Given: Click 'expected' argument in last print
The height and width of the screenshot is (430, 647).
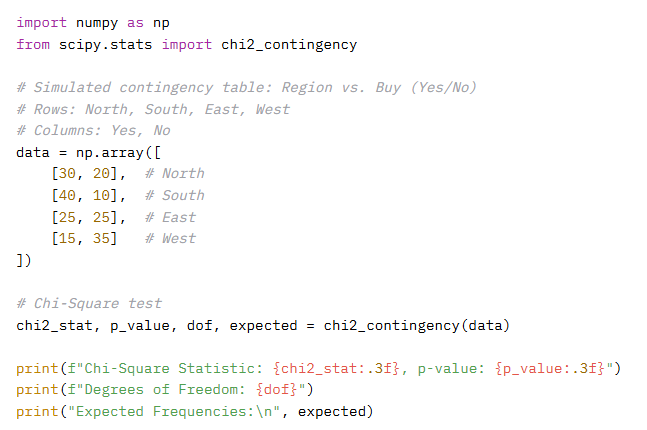Looking at the screenshot, I should [332, 412].
